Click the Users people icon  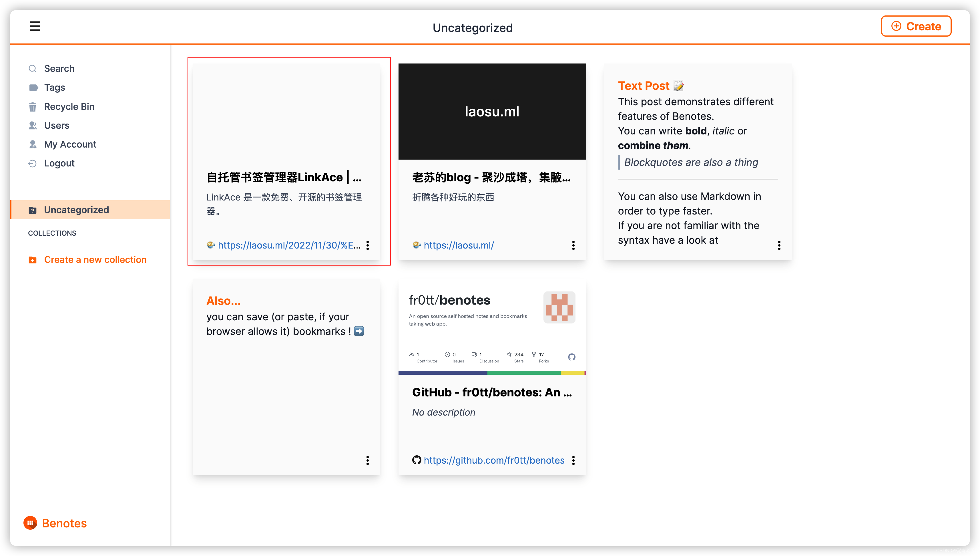coord(32,125)
